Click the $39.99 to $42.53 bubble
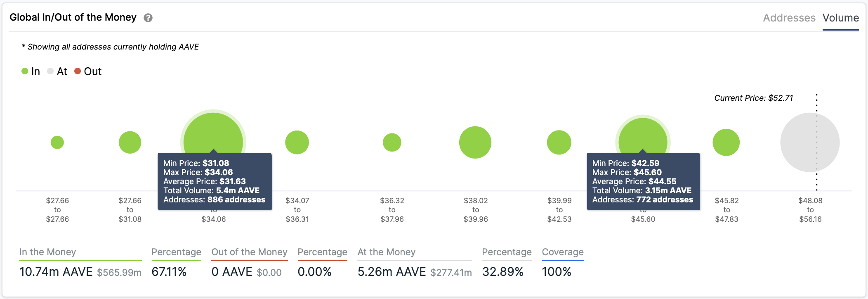Screen dimensions: 868x299 pos(559,142)
